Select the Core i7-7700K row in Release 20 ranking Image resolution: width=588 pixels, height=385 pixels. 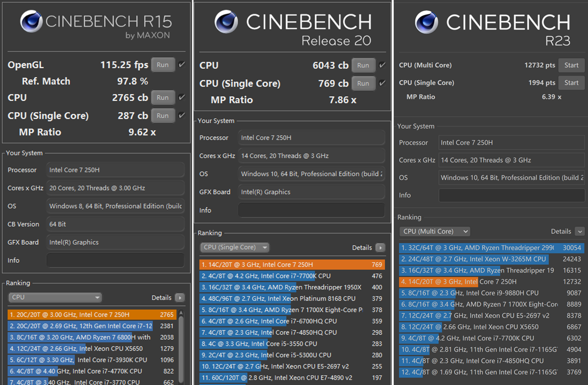[292, 276]
